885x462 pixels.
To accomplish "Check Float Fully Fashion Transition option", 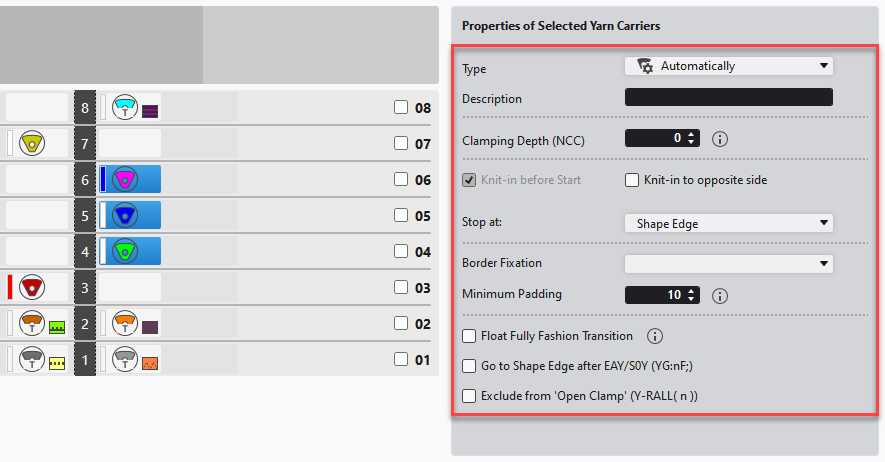I will [469, 336].
